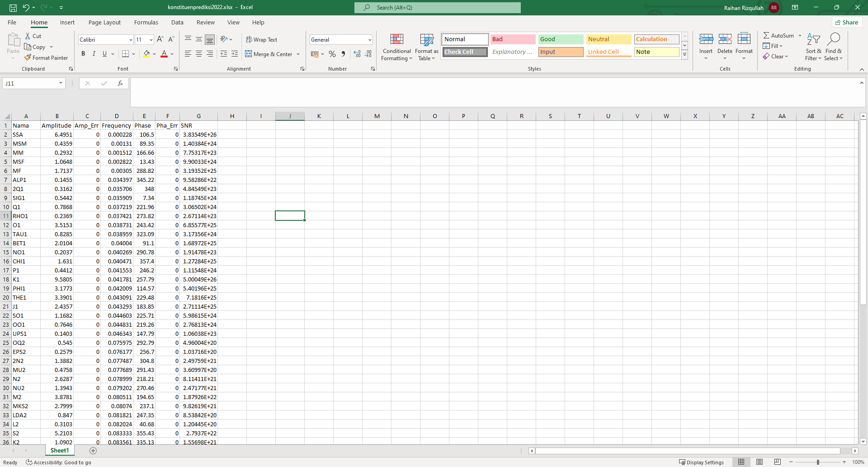Expand the Name Box dropdown arrow
Image resolution: width=868 pixels, height=467 pixels.
61,83
